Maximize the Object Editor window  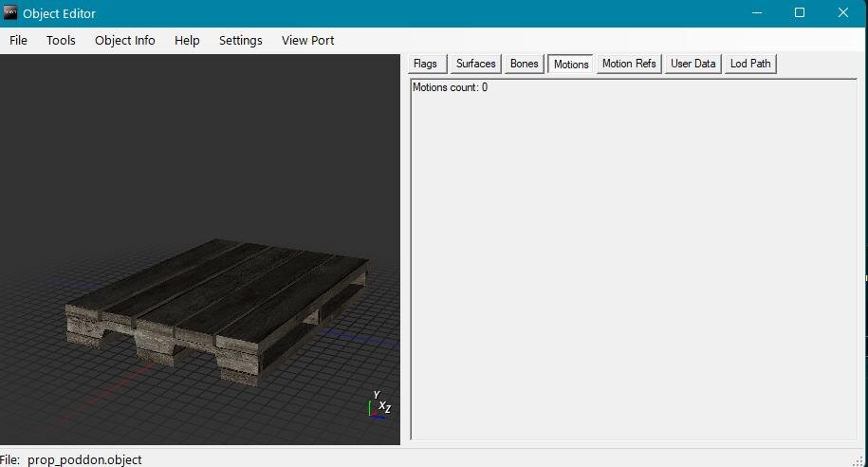point(800,13)
